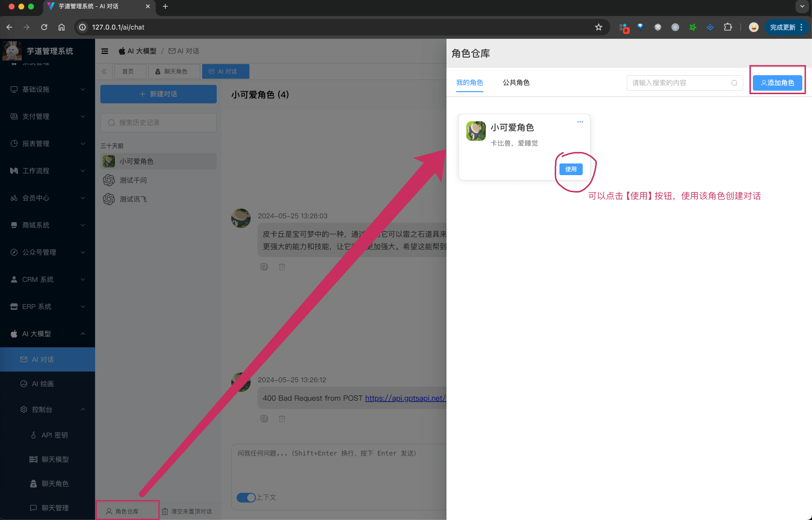This screenshot has height=520, width=812.
Task: Refresh the page in the browser
Action: (x=44, y=27)
